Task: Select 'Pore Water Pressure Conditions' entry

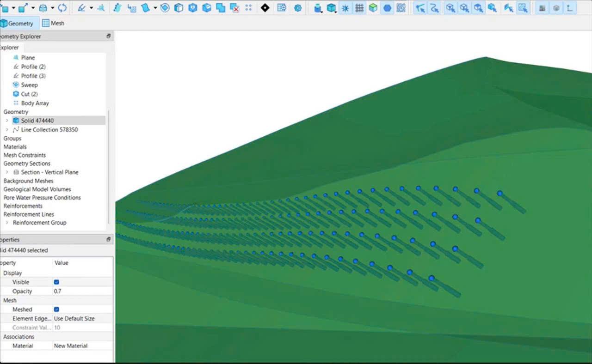Action: click(x=42, y=198)
